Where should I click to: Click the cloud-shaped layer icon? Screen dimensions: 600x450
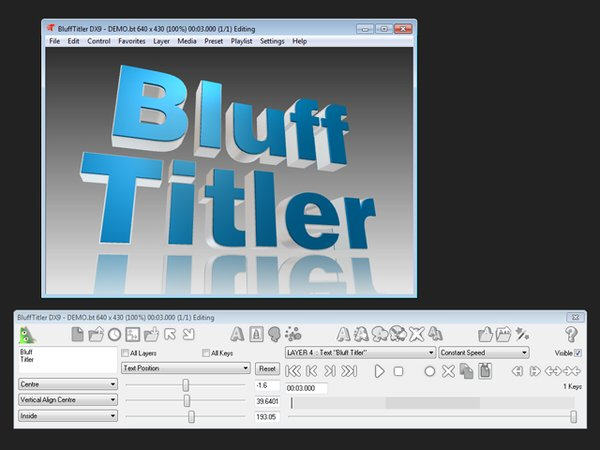pos(380,334)
